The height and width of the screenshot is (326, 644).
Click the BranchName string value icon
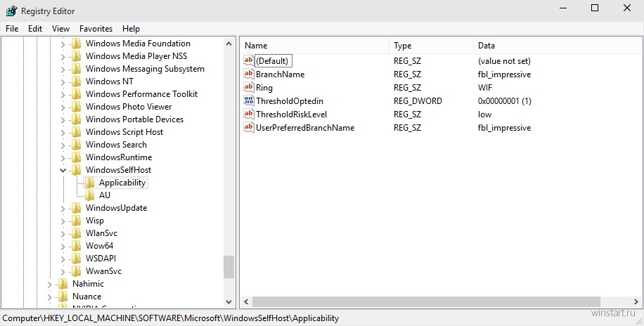(x=249, y=74)
